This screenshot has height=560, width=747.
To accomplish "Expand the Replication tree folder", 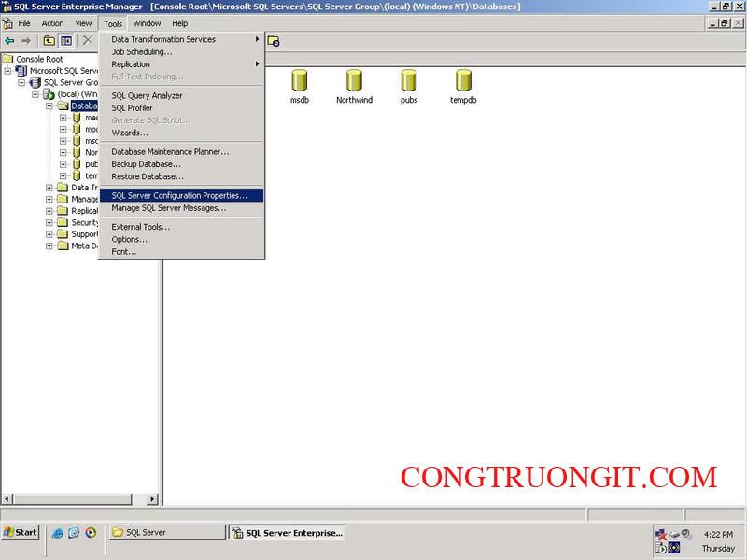I will [x=49, y=211].
